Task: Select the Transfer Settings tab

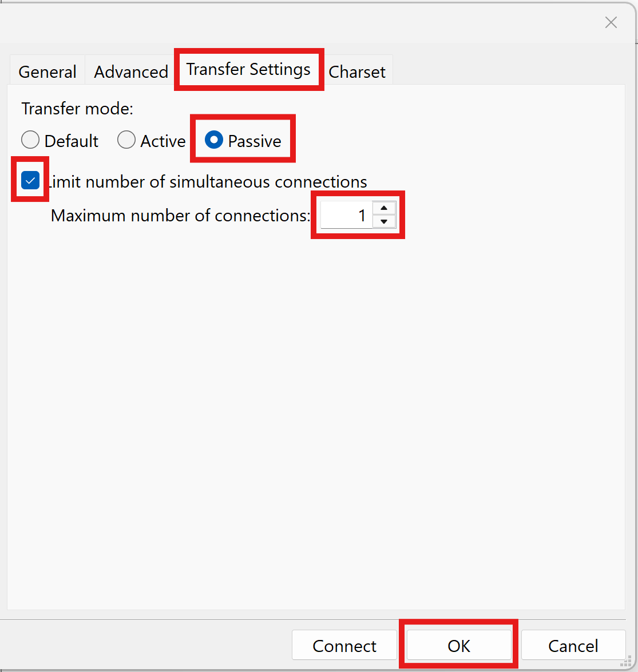Action: coord(248,69)
